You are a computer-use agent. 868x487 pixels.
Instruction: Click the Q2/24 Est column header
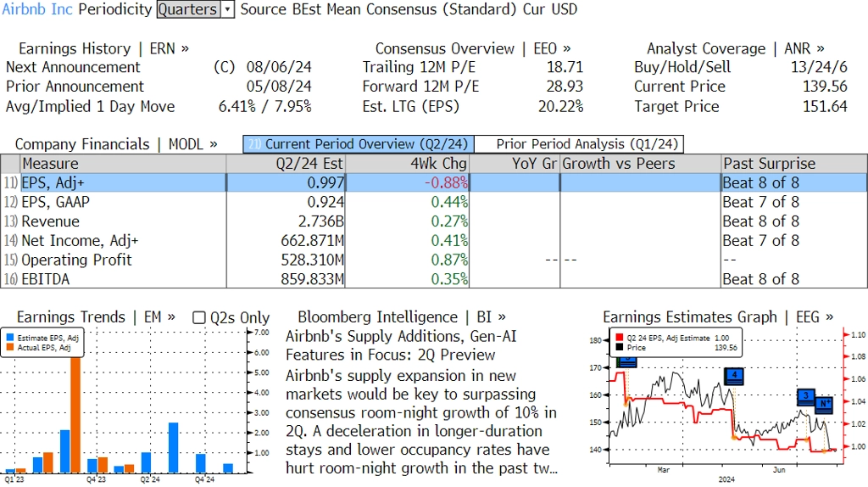pyautogui.click(x=286, y=164)
